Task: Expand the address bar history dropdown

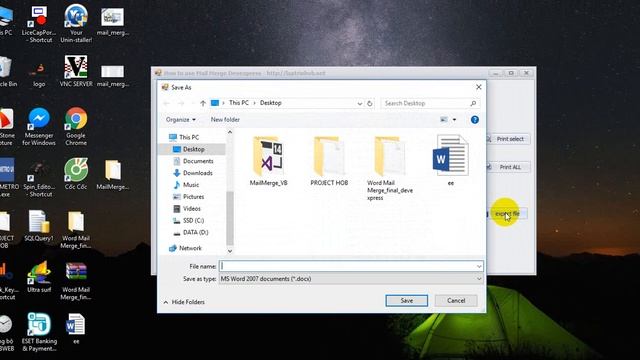Action: point(360,103)
